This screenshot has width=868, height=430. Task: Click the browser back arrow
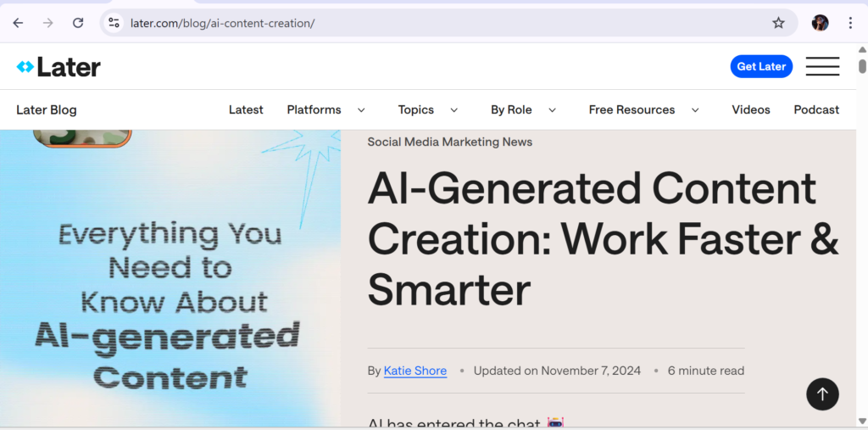(x=18, y=23)
